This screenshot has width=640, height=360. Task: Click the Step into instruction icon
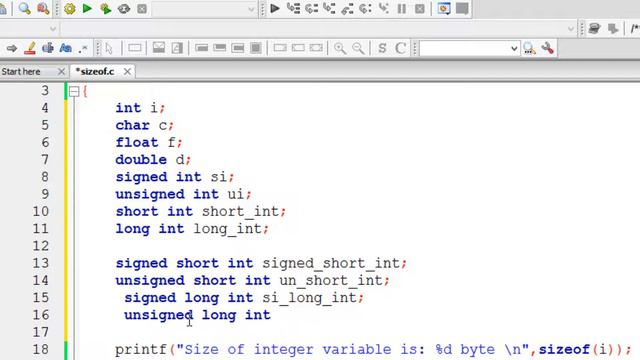tap(383, 9)
